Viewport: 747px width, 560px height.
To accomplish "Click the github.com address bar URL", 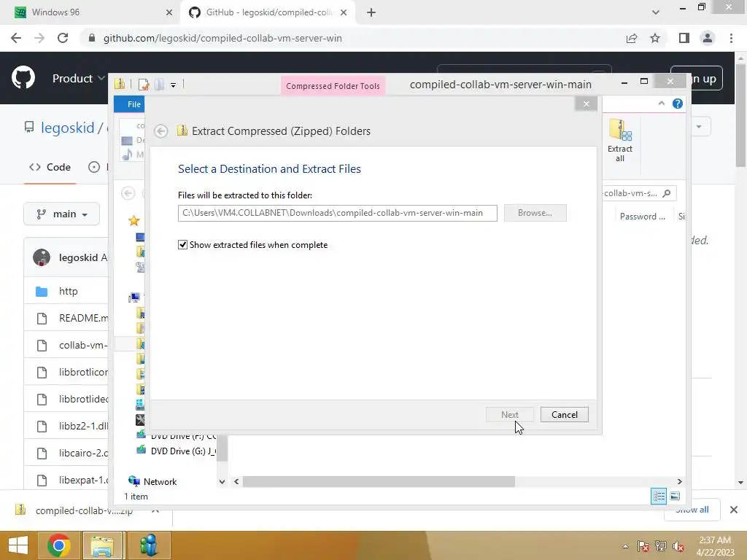I will [222, 38].
